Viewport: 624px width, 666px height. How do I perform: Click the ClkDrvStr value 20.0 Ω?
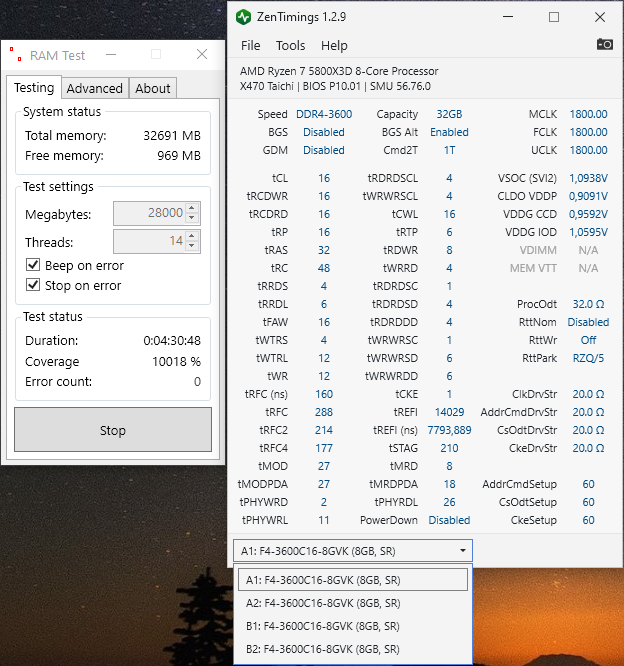click(588, 394)
